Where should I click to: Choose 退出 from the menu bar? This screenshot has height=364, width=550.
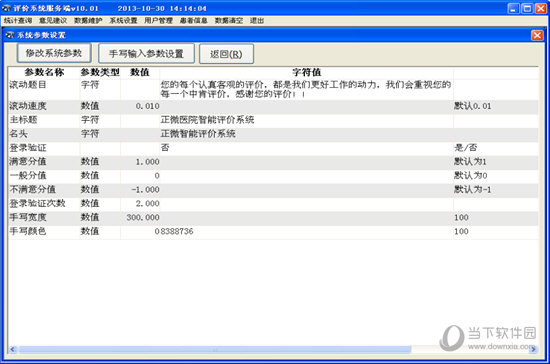257,21
